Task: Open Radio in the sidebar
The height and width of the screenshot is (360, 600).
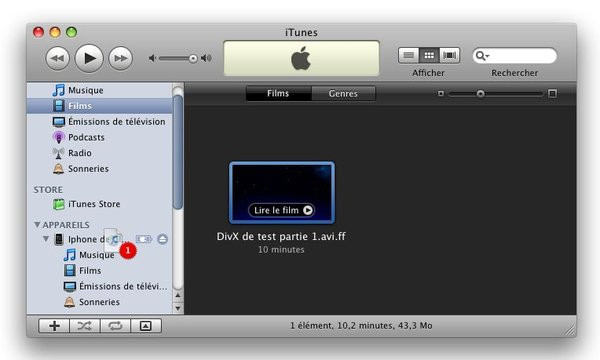Action: [x=99, y=153]
